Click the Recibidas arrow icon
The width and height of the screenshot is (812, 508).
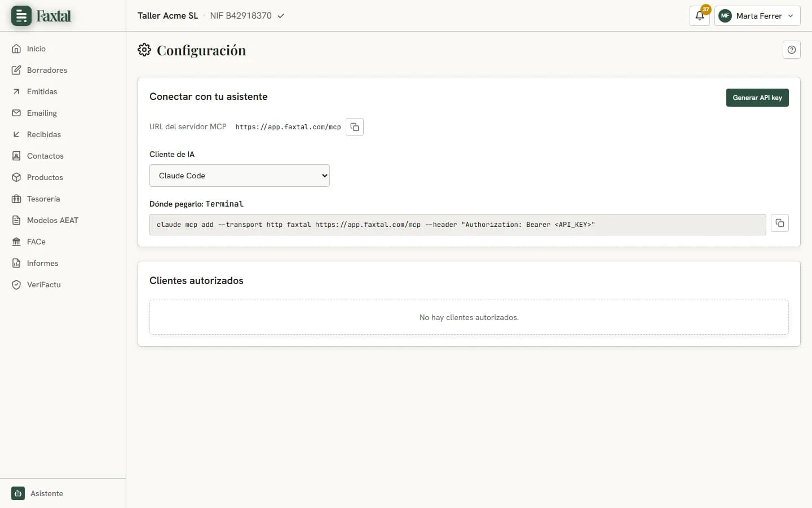click(16, 134)
